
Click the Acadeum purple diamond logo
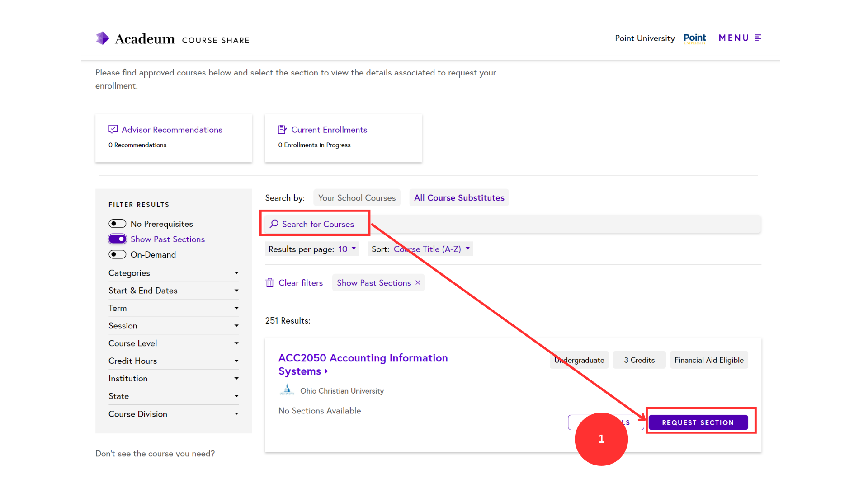point(103,38)
